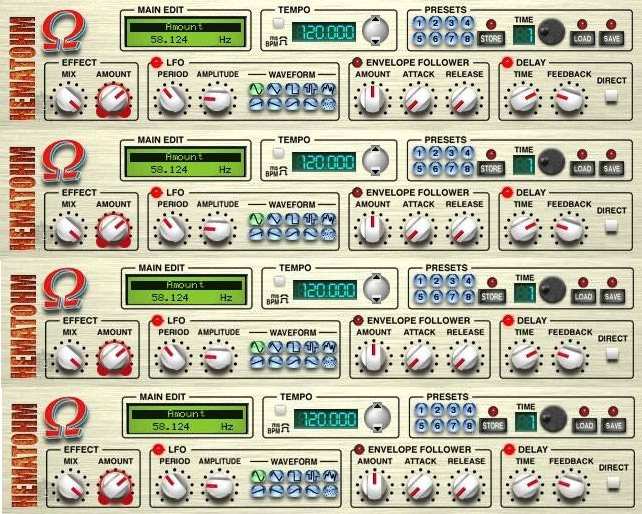Viewport: 642px width, 514px height.
Task: Increase tempo with up arrow, second instance
Action: point(375,149)
